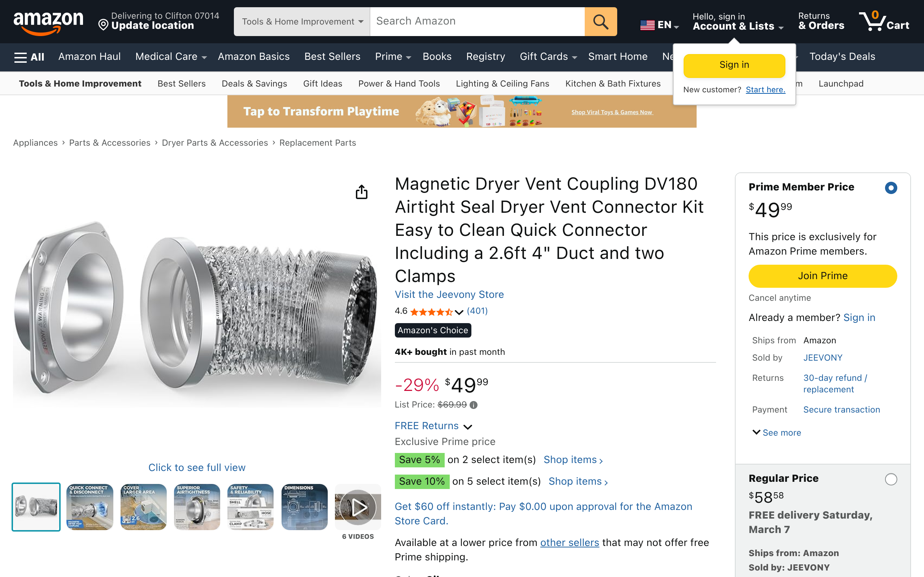Play the product video thumbnail
This screenshot has height=577, width=924.
(358, 507)
